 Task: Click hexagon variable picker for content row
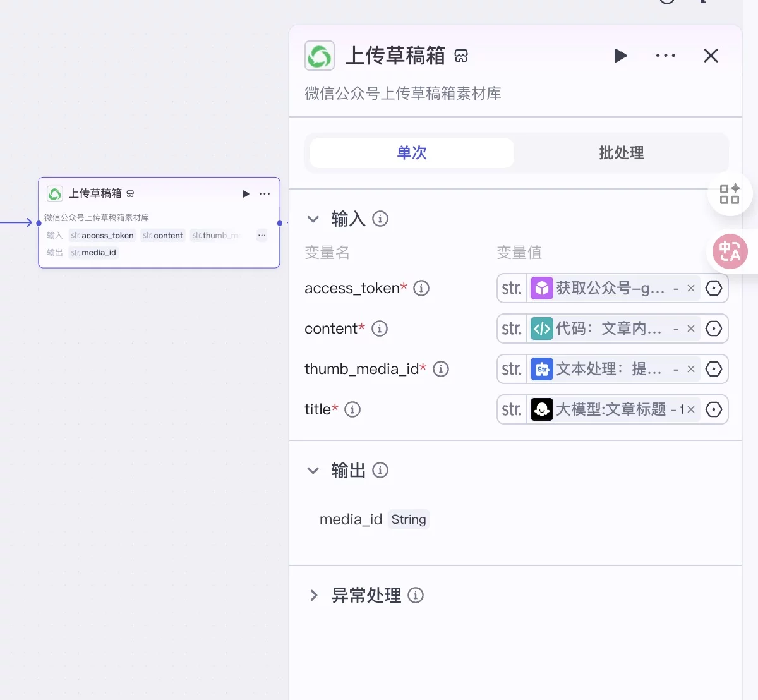[x=714, y=329]
